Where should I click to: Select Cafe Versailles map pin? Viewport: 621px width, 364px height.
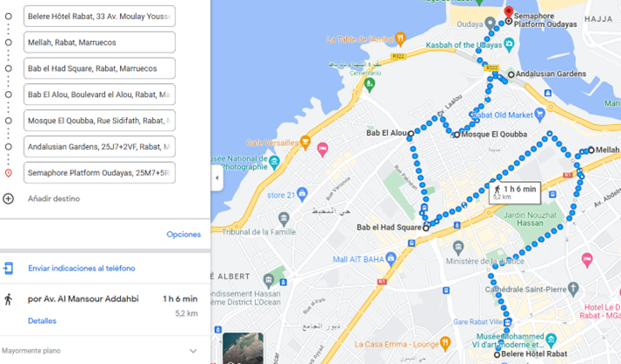click(x=305, y=141)
